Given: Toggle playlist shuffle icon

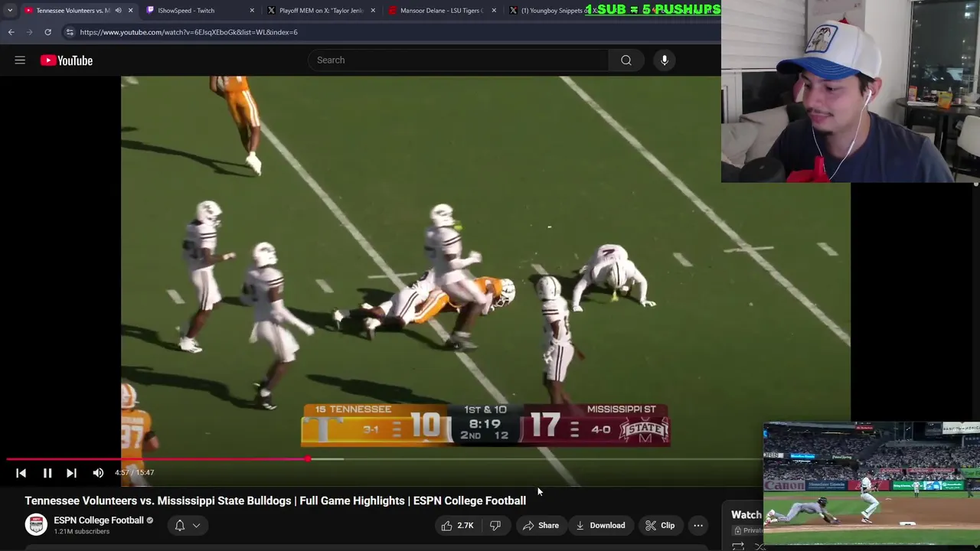Looking at the screenshot, I should (x=759, y=546).
